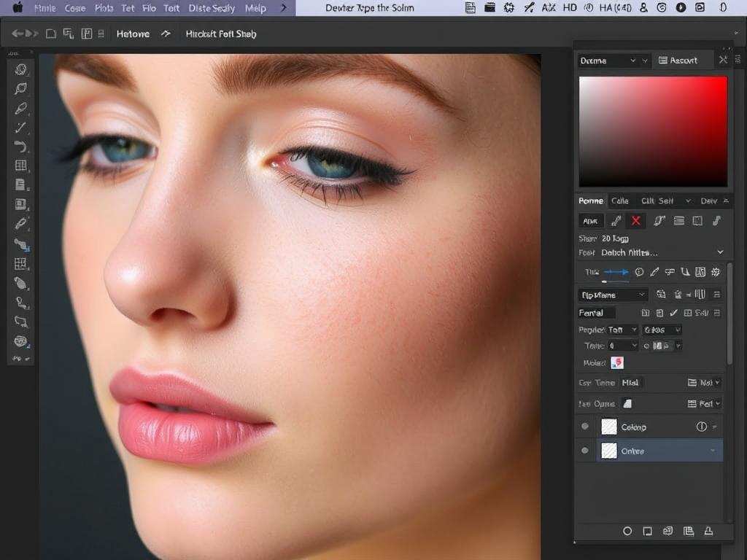Open the Rip Mame dropdown
The width and height of the screenshot is (747, 560).
coord(613,295)
